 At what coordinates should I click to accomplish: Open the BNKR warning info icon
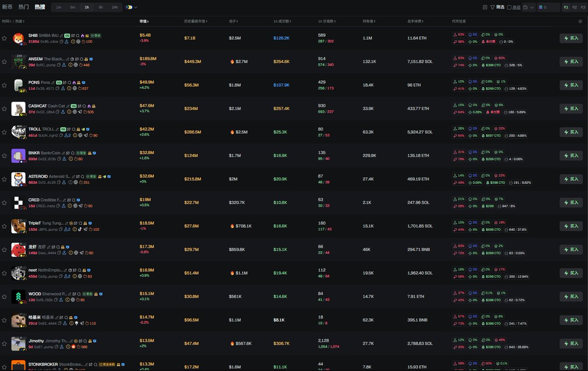tap(71, 159)
